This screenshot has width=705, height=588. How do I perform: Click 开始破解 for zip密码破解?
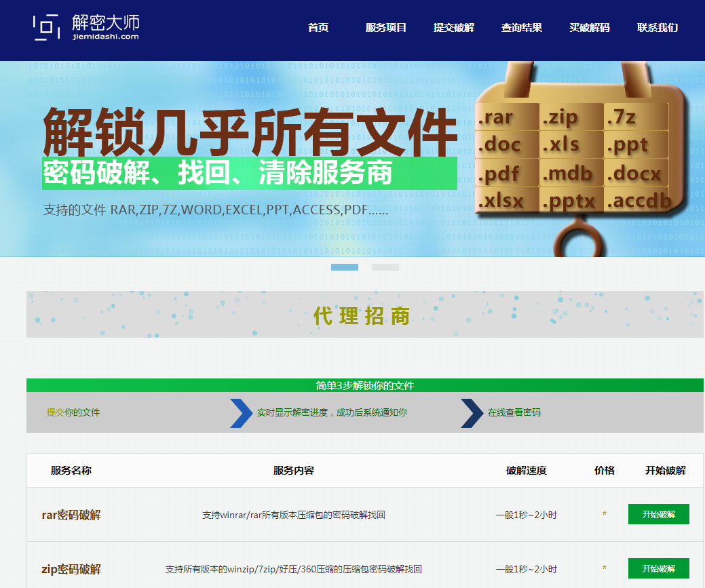pos(658,568)
